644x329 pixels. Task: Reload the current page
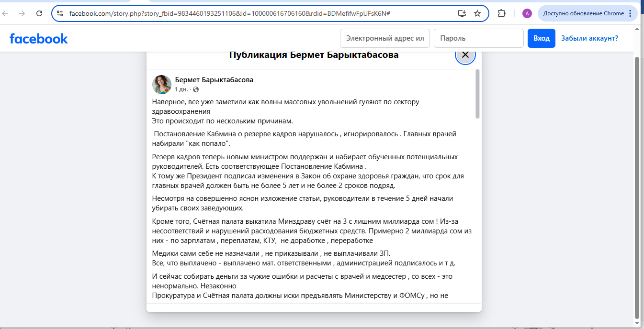pos(39,13)
